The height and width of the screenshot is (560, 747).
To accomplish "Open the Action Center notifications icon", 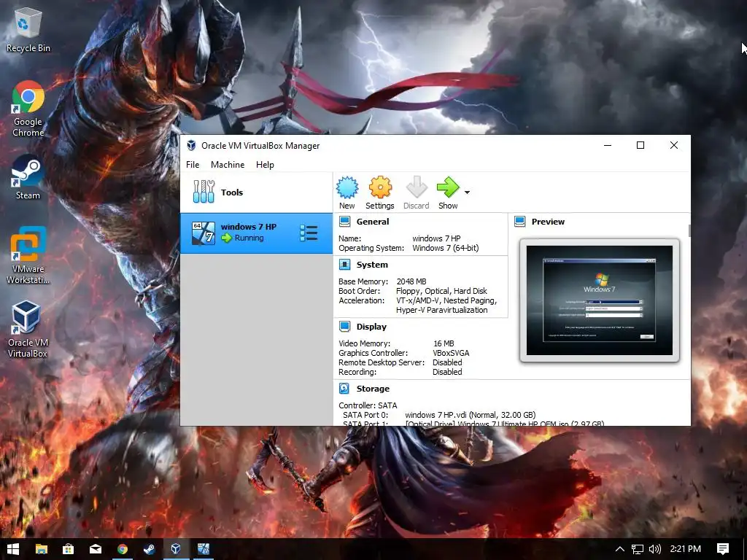I will point(723,549).
